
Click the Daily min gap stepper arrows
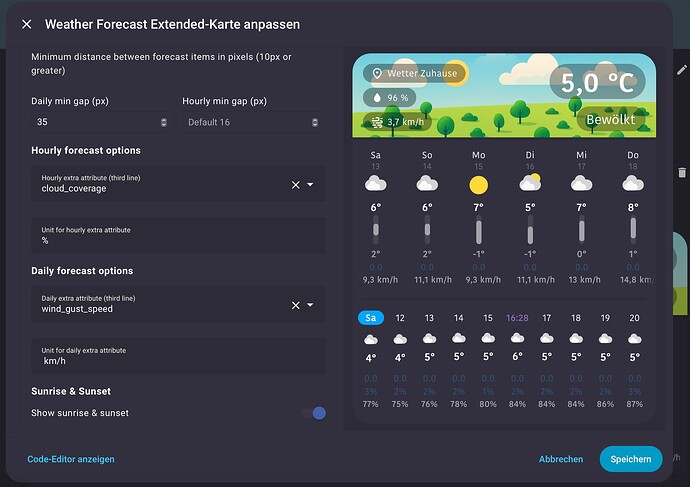coord(164,122)
